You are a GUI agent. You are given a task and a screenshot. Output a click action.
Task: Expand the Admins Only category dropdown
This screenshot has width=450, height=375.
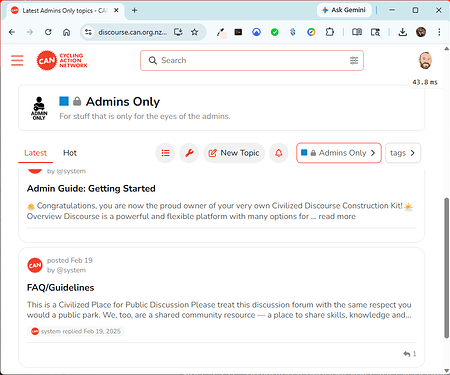[339, 153]
